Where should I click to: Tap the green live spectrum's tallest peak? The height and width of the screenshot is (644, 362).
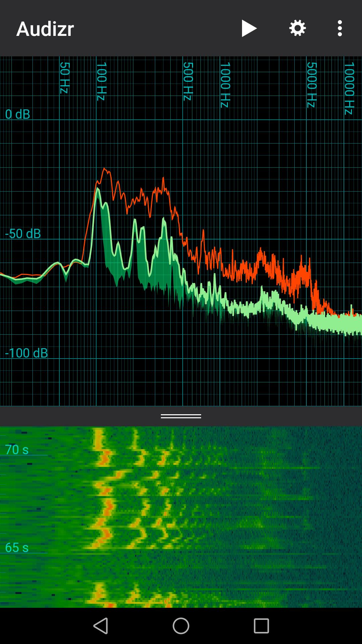[x=98, y=189]
